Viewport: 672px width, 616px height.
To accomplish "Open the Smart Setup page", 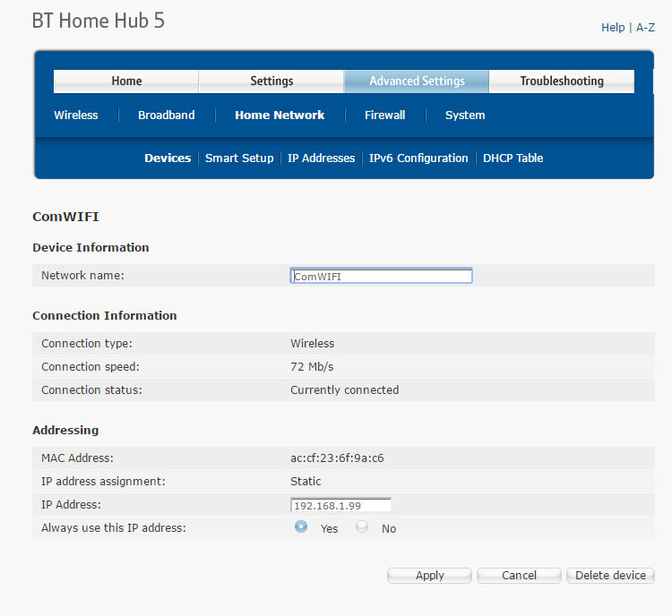I will 239,158.
